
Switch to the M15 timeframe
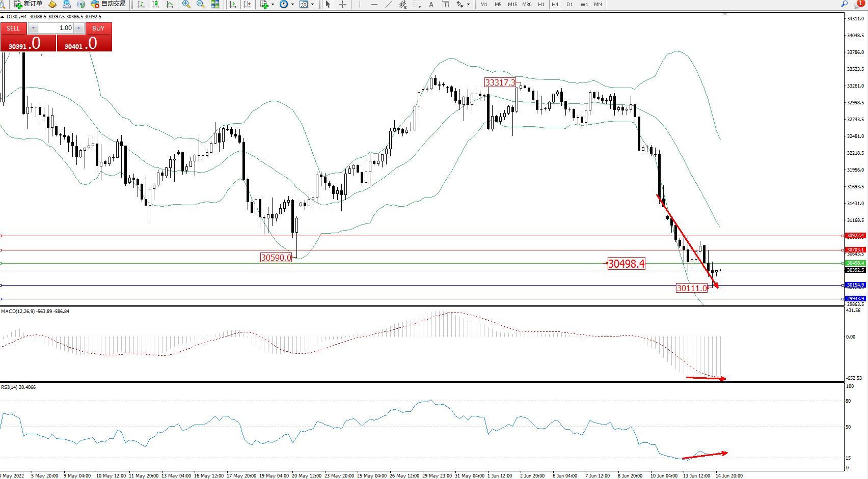[512, 4]
